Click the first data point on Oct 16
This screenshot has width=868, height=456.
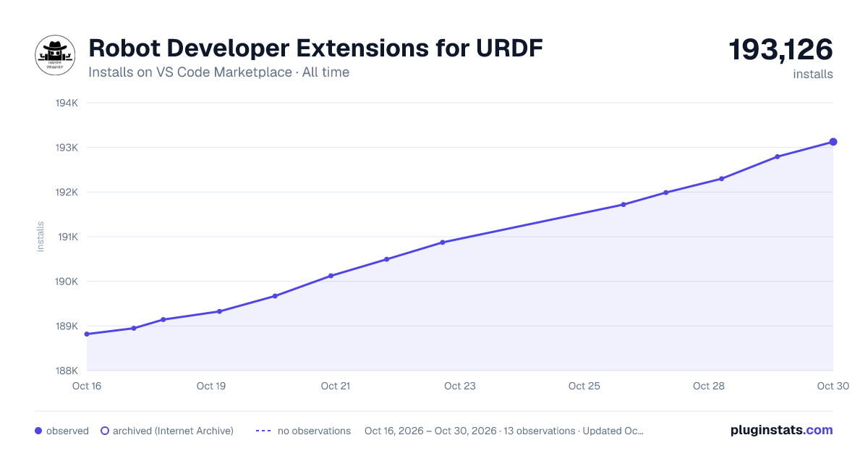click(87, 334)
